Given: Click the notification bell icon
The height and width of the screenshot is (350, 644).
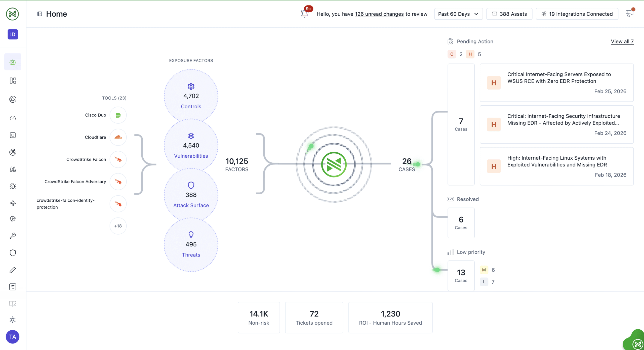Looking at the screenshot, I should click(x=305, y=14).
